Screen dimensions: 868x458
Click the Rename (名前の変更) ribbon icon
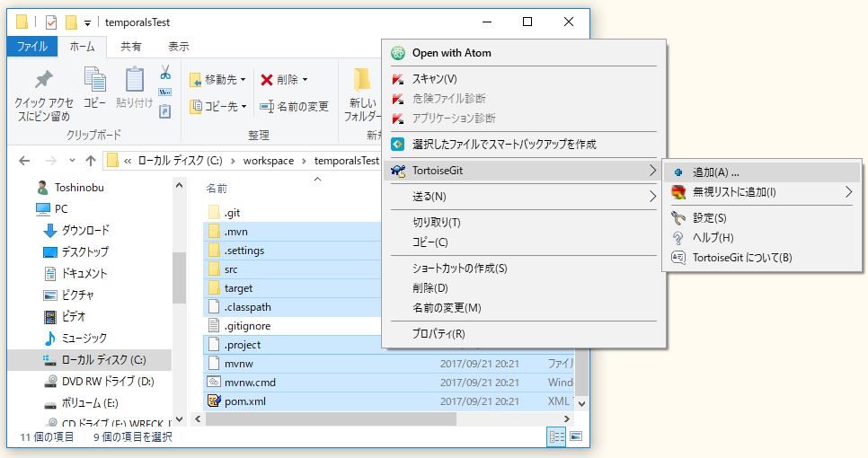(267, 106)
